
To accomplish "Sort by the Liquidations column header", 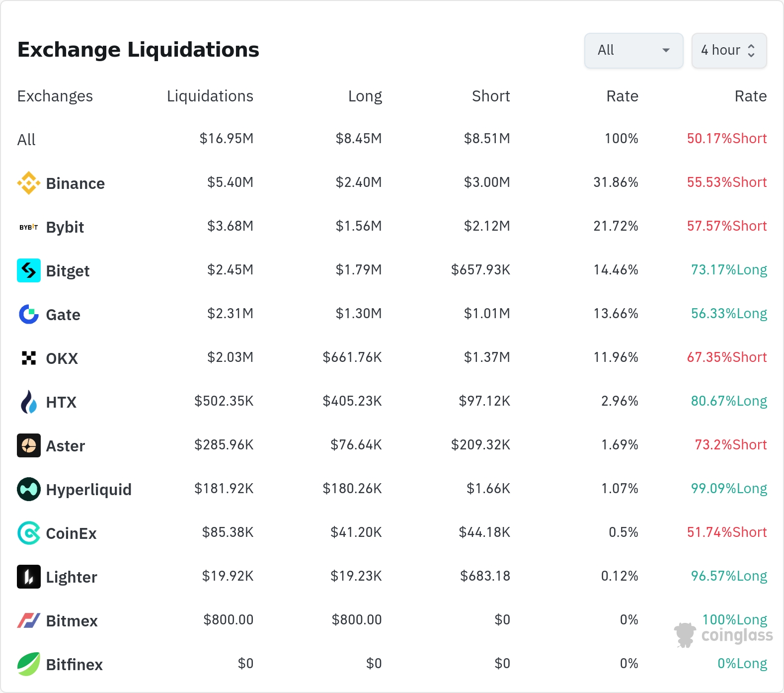I will [210, 96].
